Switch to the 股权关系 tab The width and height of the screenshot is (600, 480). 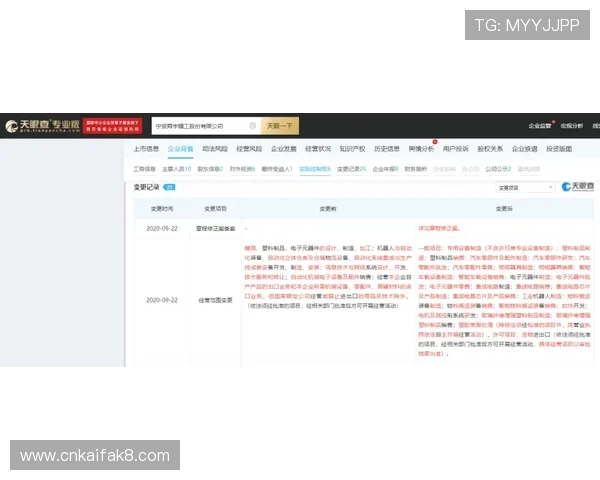click(x=490, y=149)
